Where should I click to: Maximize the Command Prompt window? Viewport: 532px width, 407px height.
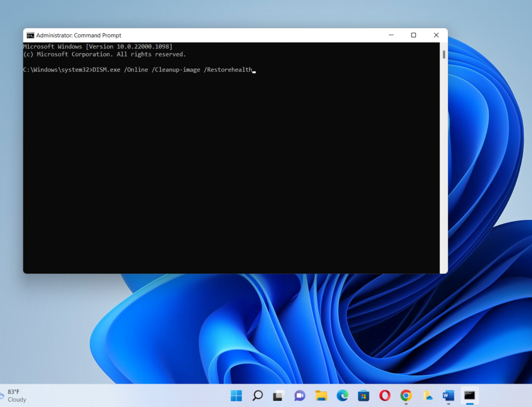(413, 35)
